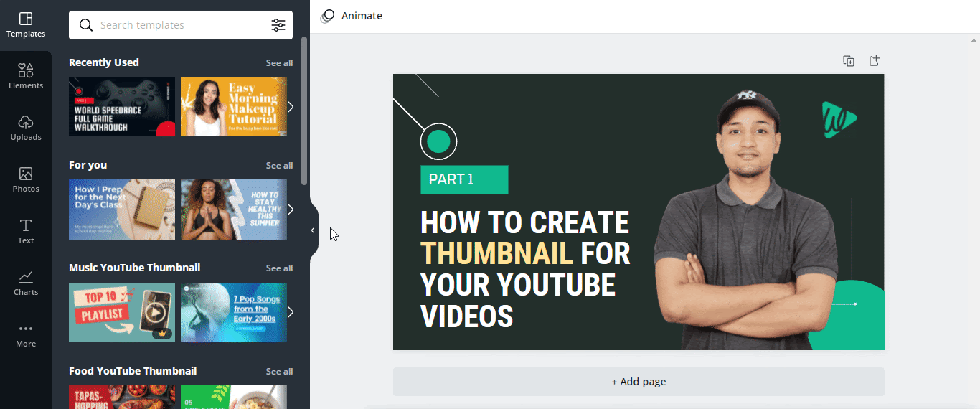980x409 pixels.
Task: Select World Speedrace Full Game Walkthrough template
Action: [x=122, y=107]
